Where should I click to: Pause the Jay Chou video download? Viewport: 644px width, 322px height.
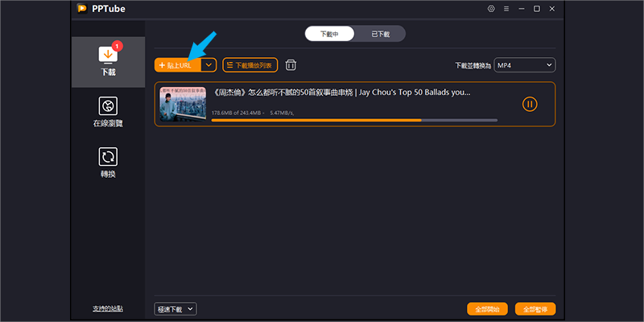click(530, 105)
